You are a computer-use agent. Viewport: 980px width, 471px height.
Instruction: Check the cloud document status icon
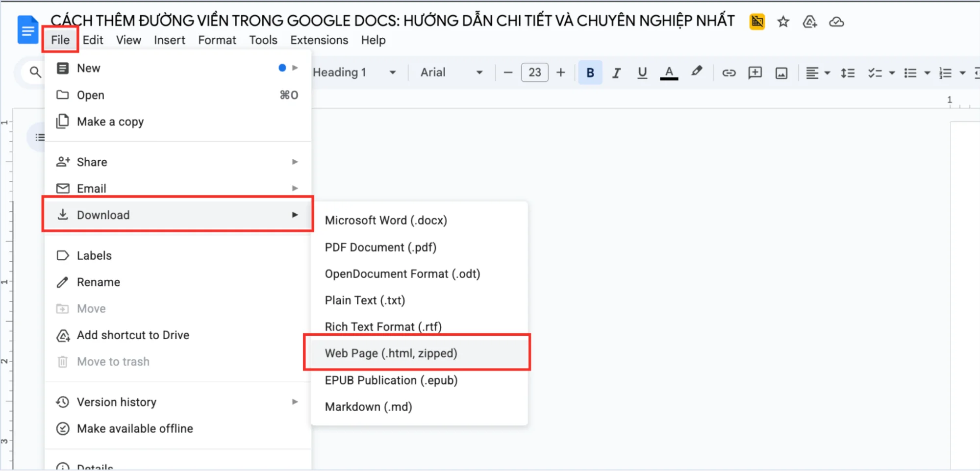point(836,22)
